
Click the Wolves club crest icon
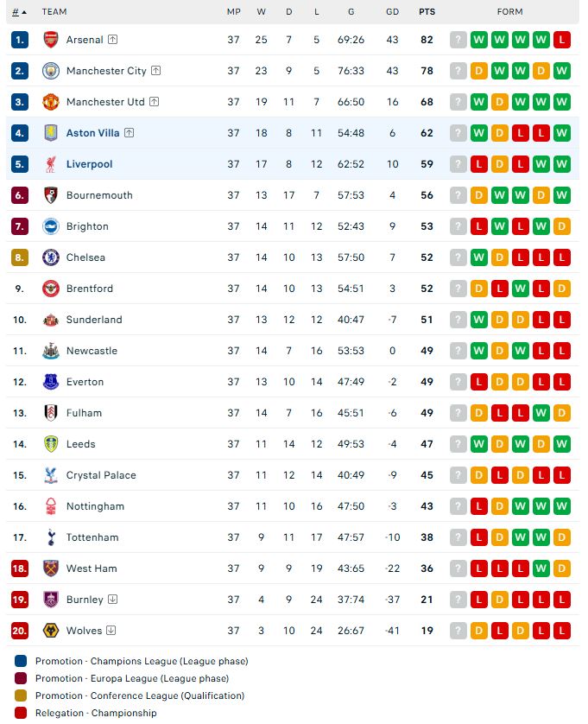(51, 631)
